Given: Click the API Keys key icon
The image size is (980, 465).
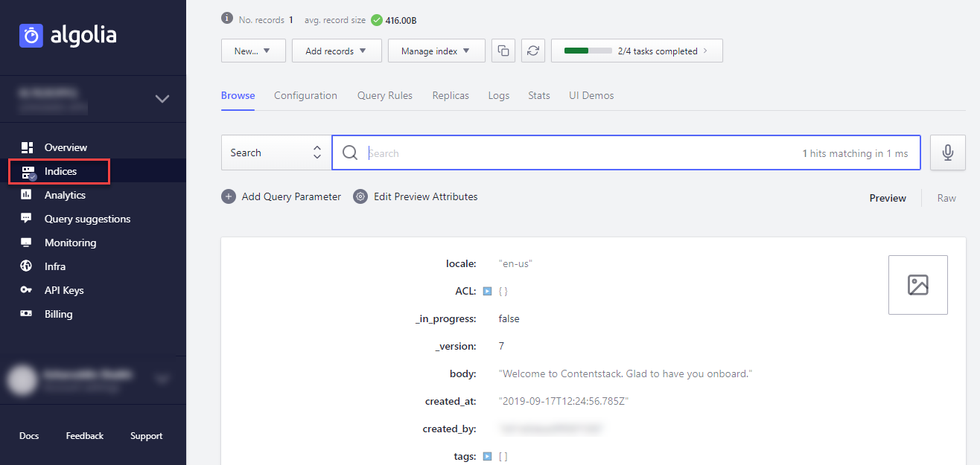Looking at the screenshot, I should pos(27,290).
